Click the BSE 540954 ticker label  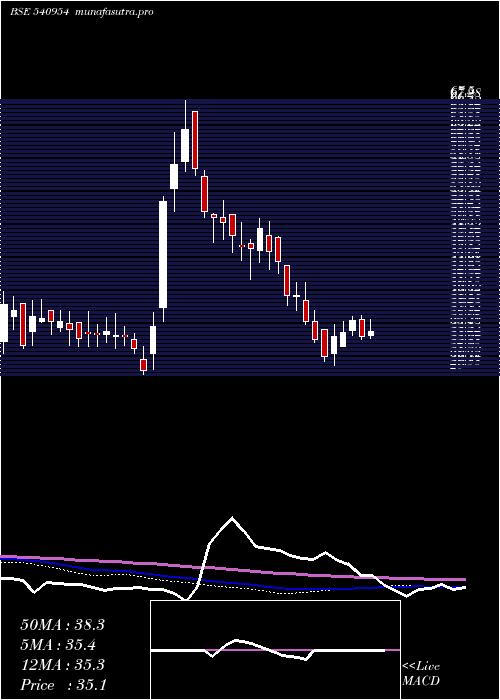coord(39,12)
